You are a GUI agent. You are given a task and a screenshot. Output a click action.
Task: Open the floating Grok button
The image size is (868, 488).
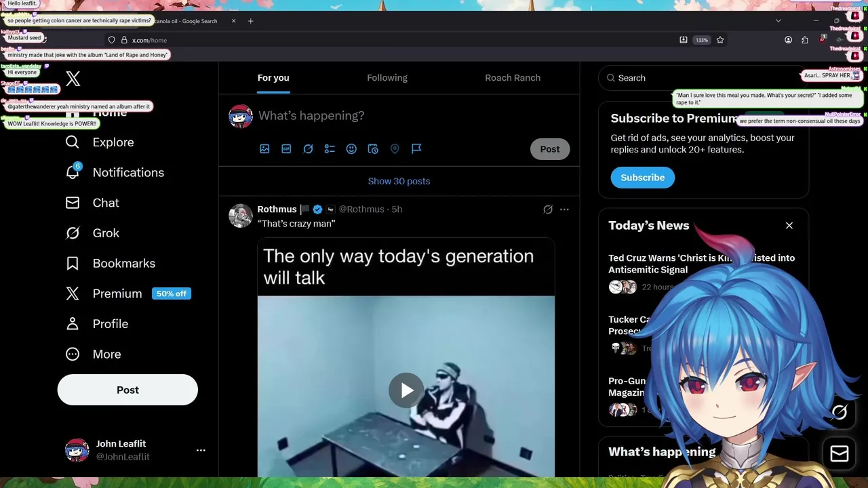840,412
